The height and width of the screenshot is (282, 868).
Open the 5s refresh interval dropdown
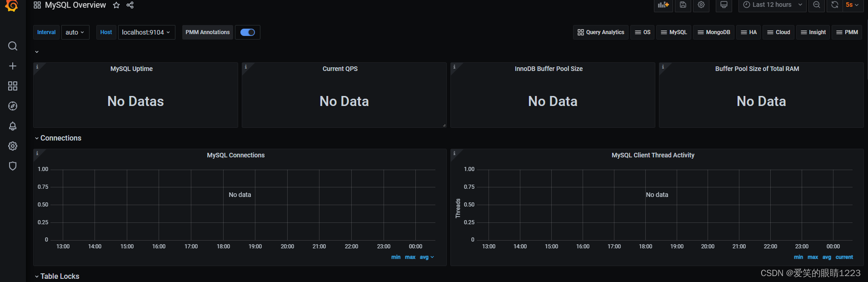tap(852, 5)
